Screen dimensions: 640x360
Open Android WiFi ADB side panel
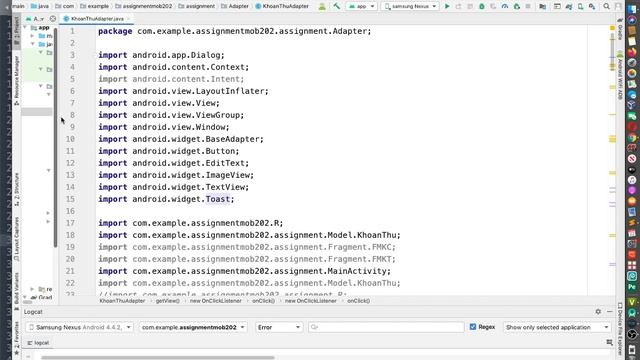(x=620, y=76)
